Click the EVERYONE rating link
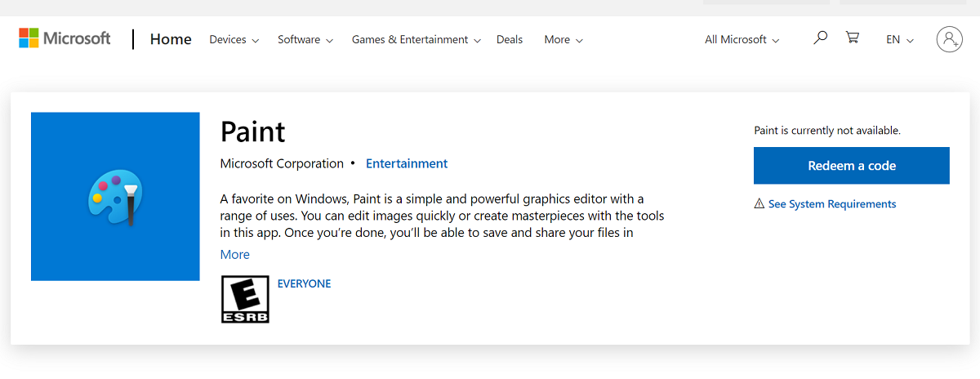The width and height of the screenshot is (980, 379). tap(304, 283)
